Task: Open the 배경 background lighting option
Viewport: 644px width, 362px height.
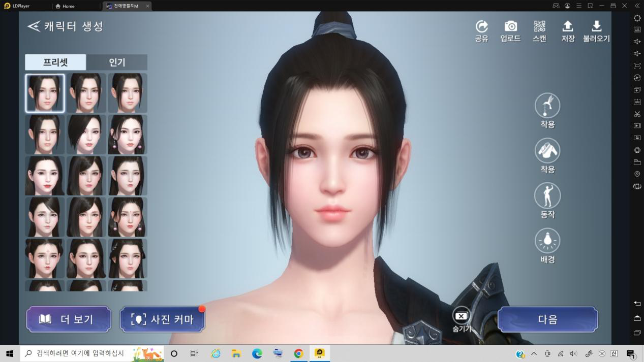Action: (x=547, y=241)
